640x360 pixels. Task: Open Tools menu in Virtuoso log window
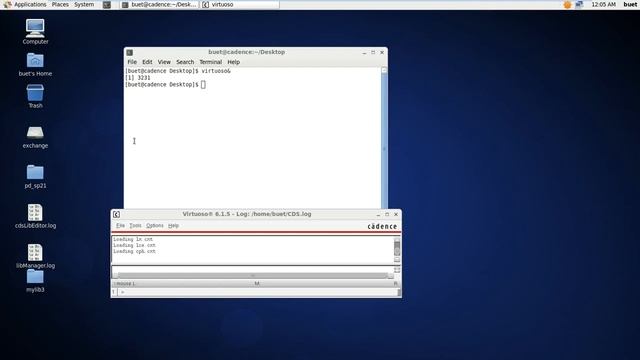coord(135,226)
